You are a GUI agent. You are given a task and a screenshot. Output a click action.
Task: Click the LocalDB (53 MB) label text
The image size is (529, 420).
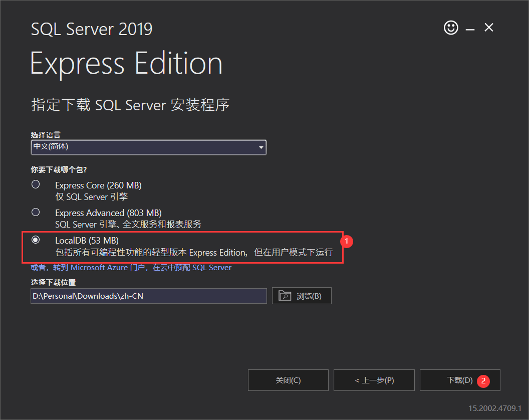click(x=87, y=241)
